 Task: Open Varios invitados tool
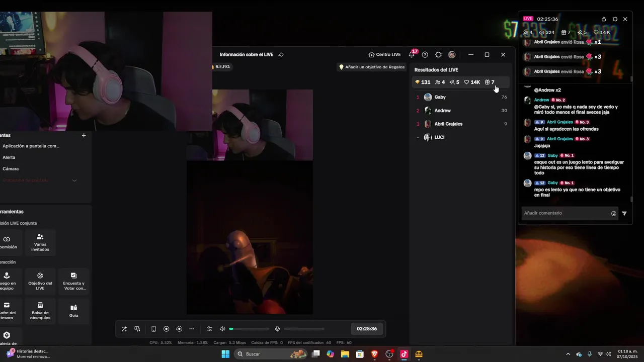(x=40, y=242)
